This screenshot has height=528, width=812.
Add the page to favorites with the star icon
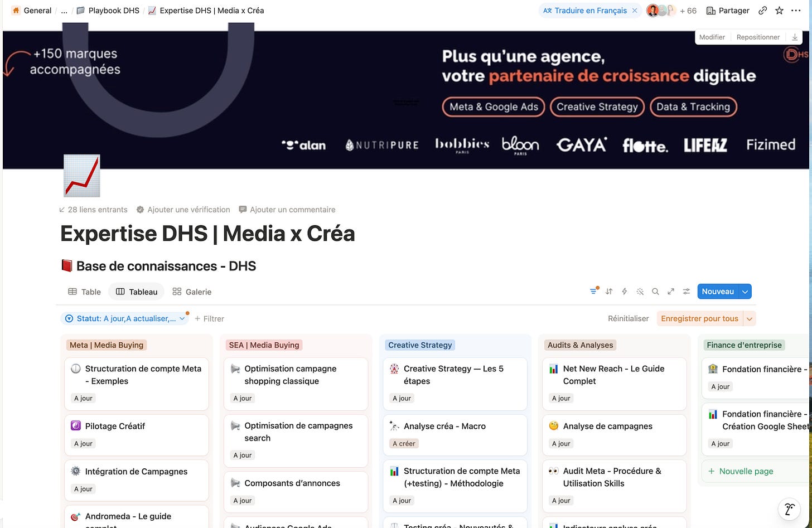click(x=779, y=11)
